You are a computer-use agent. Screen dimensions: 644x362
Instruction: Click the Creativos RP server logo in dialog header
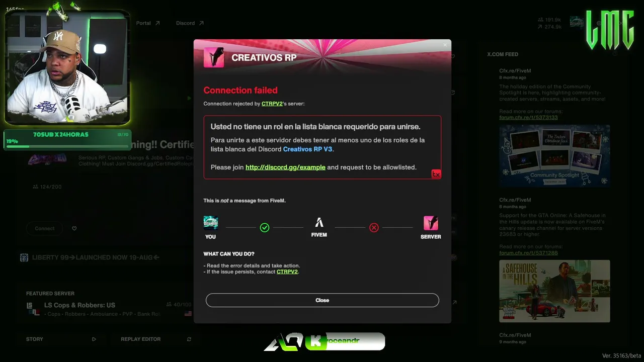coord(213,57)
